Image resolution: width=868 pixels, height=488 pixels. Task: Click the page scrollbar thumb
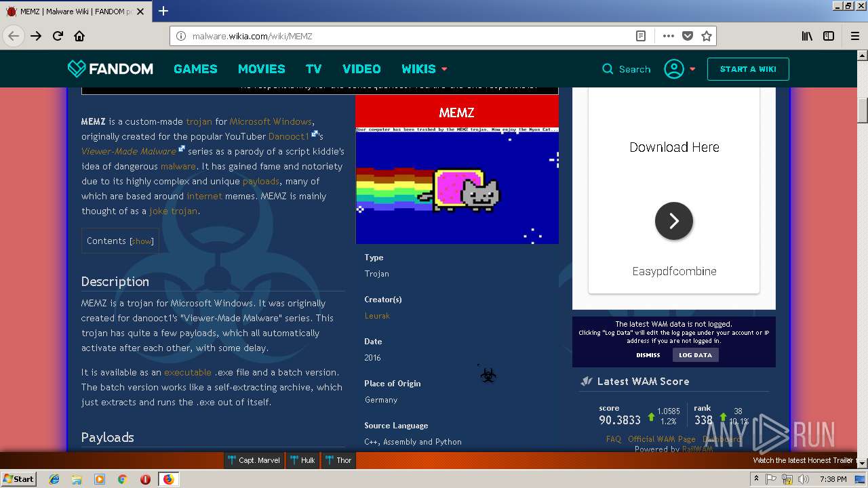pos(863,111)
